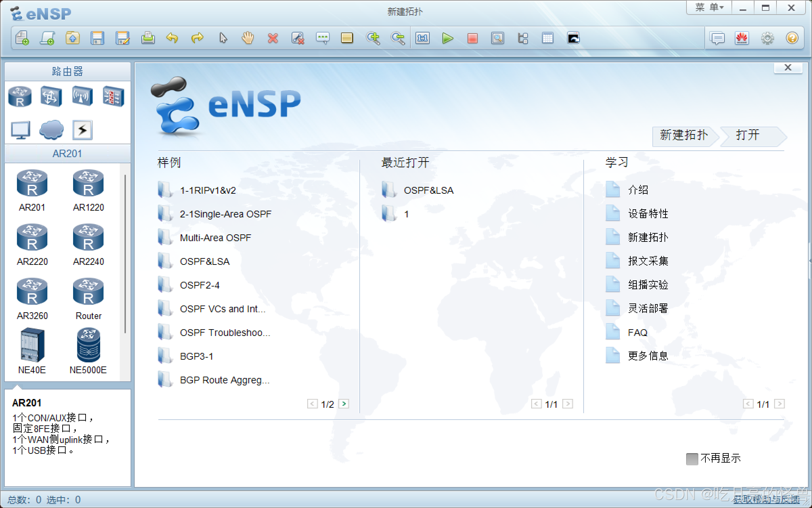Open the Huawei logo toolbar icon

[x=742, y=38]
